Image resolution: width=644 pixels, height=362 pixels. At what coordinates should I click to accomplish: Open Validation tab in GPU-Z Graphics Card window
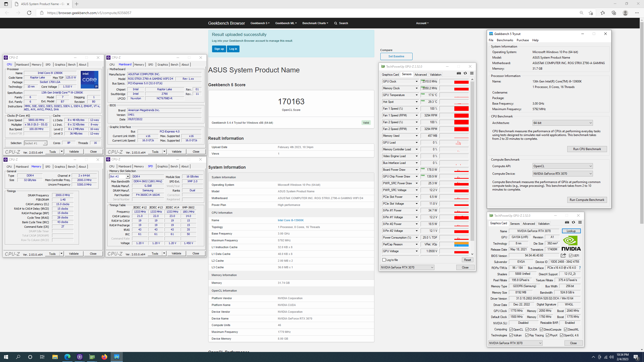tap(544, 224)
